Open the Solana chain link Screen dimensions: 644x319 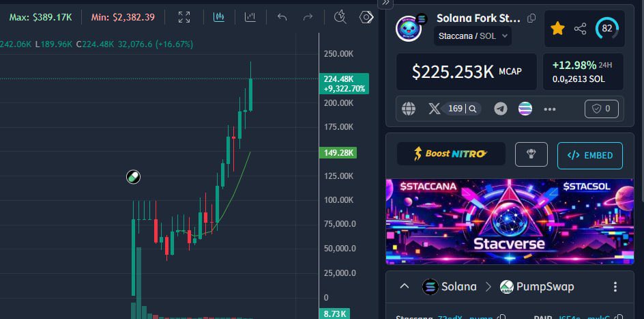450,286
